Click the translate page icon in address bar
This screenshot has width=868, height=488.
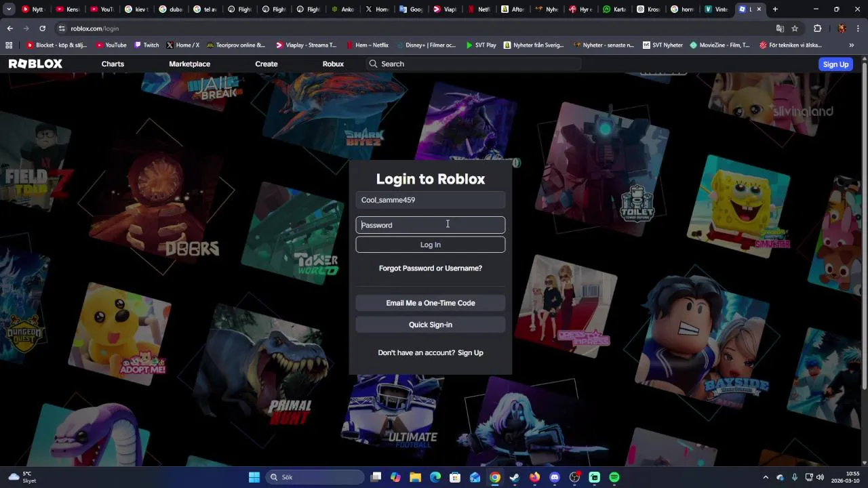coord(780,28)
